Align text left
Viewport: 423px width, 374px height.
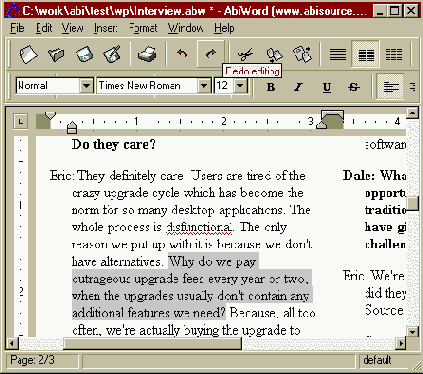tap(391, 87)
